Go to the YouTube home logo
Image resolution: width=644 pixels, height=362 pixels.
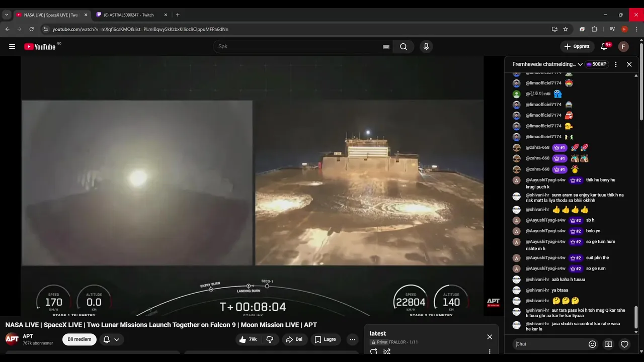coord(40,47)
